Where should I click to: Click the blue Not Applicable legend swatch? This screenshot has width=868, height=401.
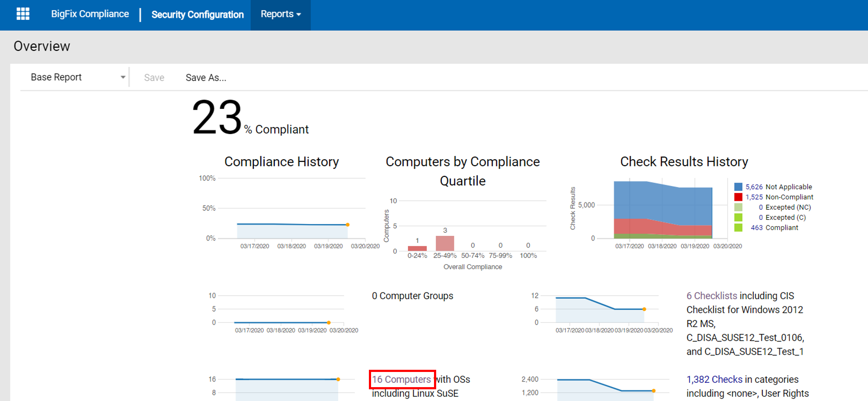[738, 187]
